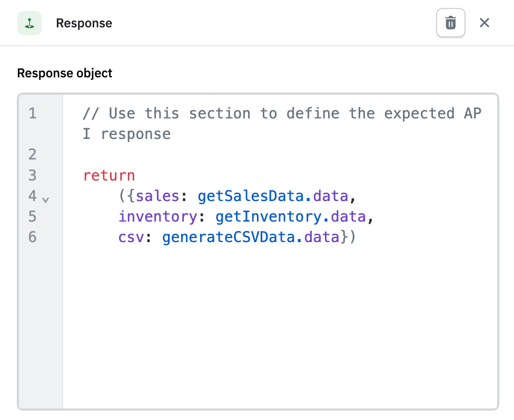Select the Response panel title

click(84, 23)
